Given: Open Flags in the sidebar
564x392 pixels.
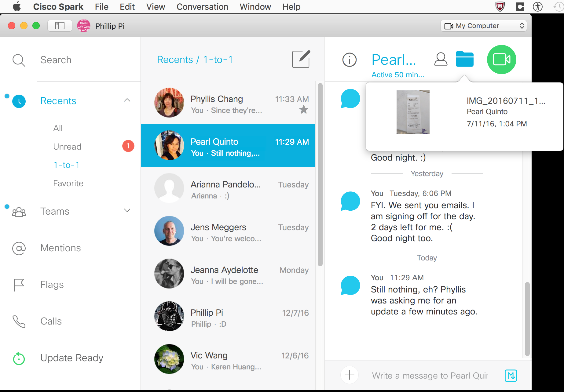Looking at the screenshot, I should pyautogui.click(x=52, y=285).
